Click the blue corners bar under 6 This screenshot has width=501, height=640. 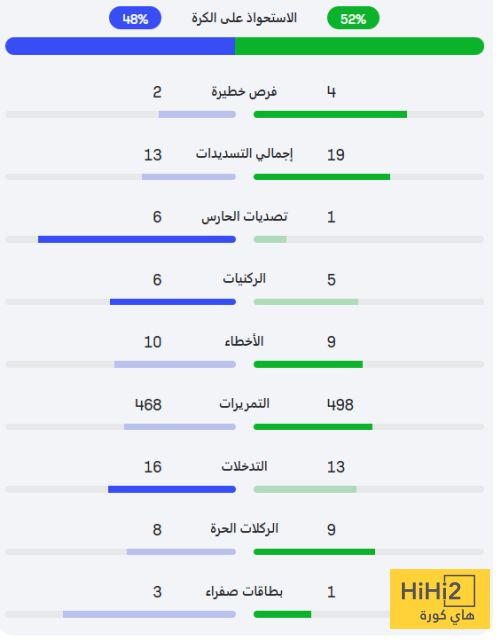point(173,302)
